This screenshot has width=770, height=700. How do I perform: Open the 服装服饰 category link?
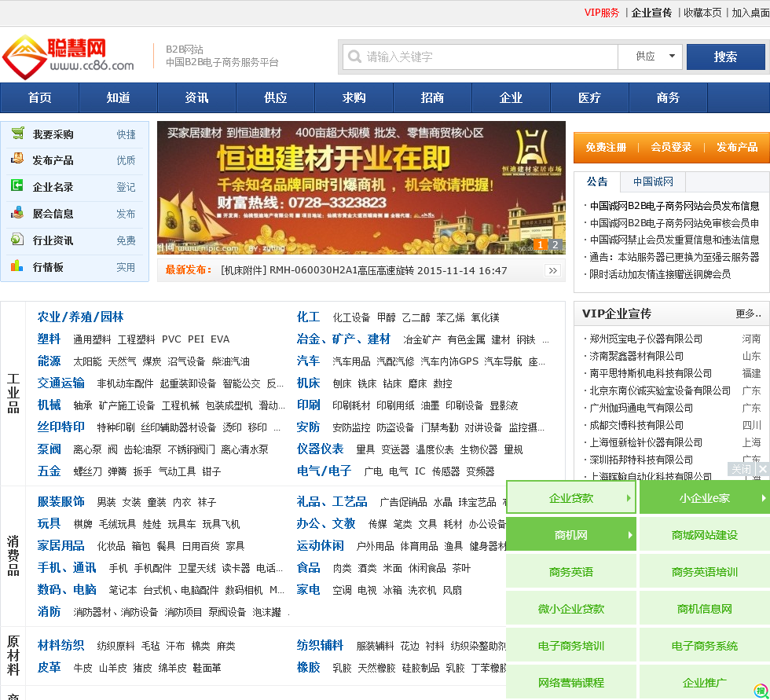[61, 502]
